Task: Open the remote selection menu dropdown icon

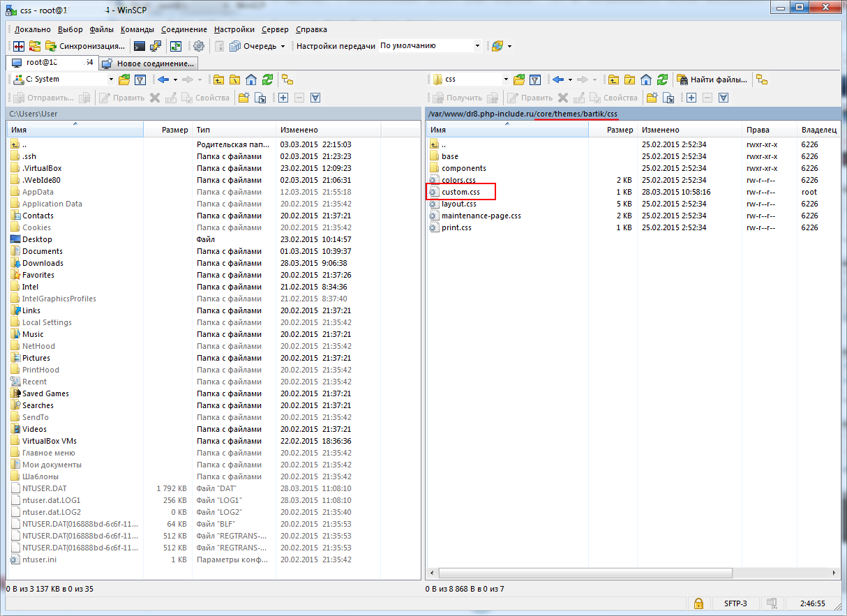Action: pyautogui.click(x=724, y=98)
